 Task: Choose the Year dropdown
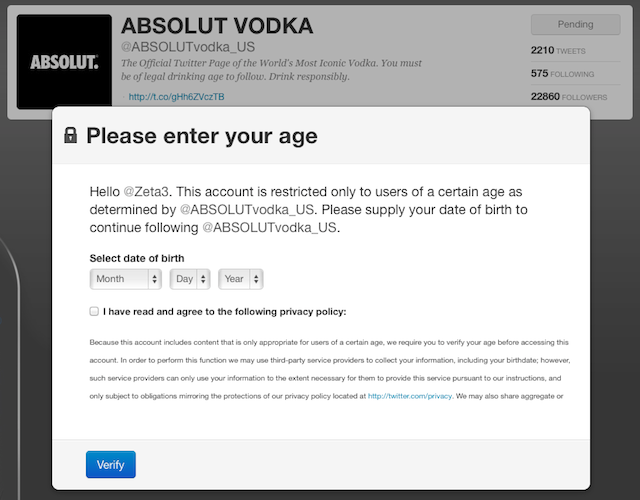click(242, 279)
